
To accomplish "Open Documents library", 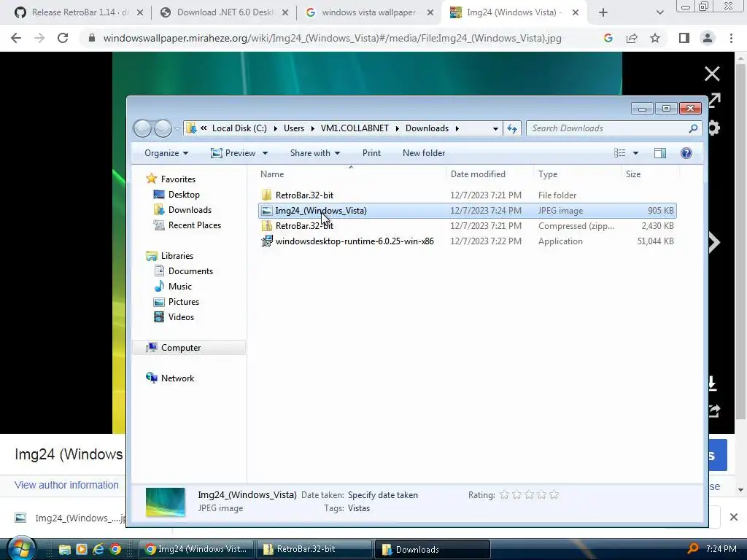I will coord(190,271).
